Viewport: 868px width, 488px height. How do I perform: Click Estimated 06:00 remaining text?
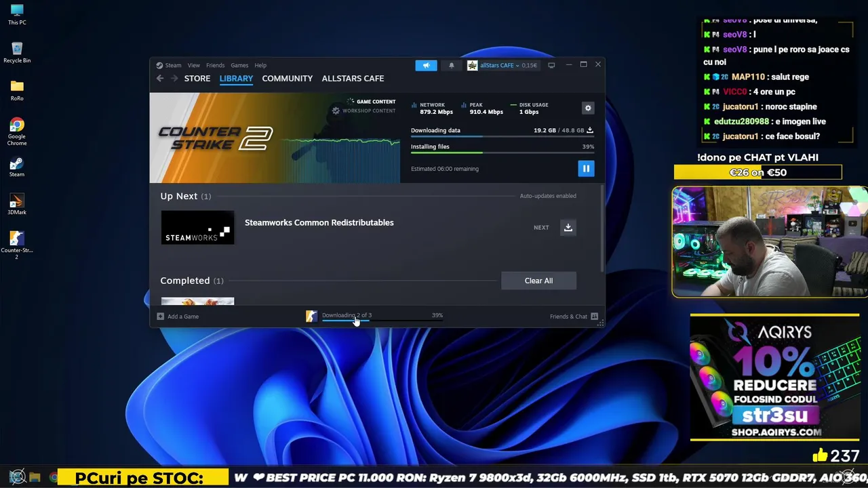pyautogui.click(x=445, y=169)
